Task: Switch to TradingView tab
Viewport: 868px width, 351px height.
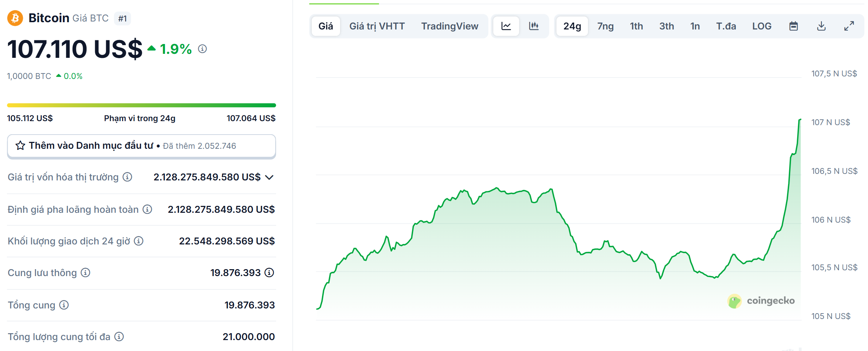Action: tap(450, 26)
